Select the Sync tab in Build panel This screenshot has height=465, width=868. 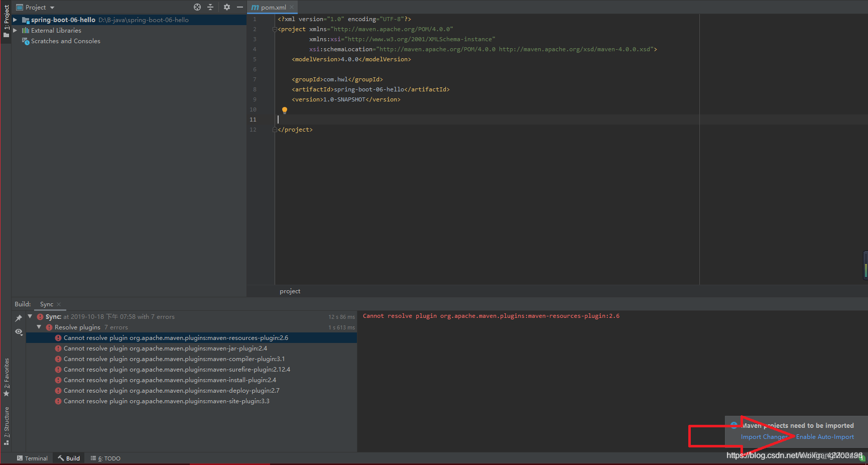46,304
